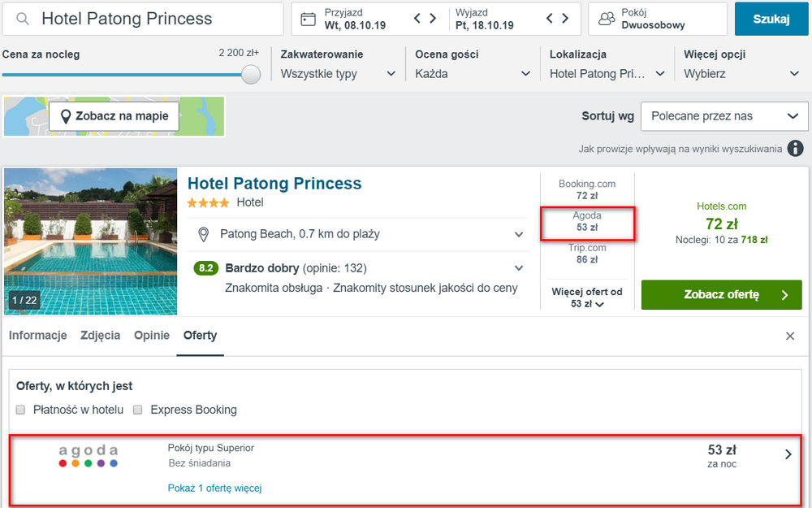This screenshot has height=508, width=812.
Task: Click the green Zobacz ofertę button
Action: (721, 294)
